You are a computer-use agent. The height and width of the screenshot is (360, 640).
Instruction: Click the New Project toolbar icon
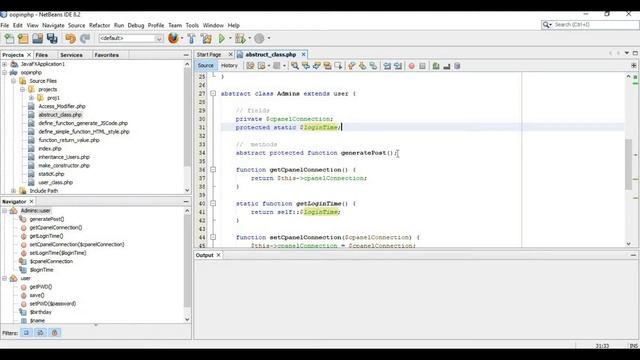pos(23,38)
